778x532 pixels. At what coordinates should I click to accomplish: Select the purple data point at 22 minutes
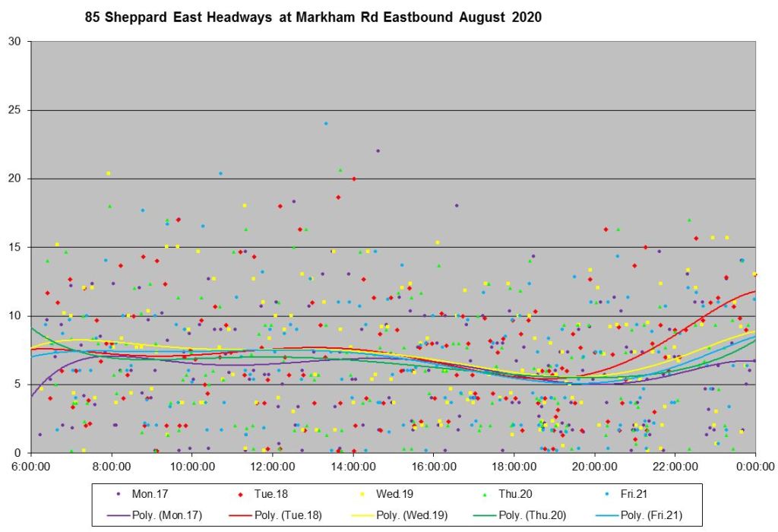click(x=378, y=150)
